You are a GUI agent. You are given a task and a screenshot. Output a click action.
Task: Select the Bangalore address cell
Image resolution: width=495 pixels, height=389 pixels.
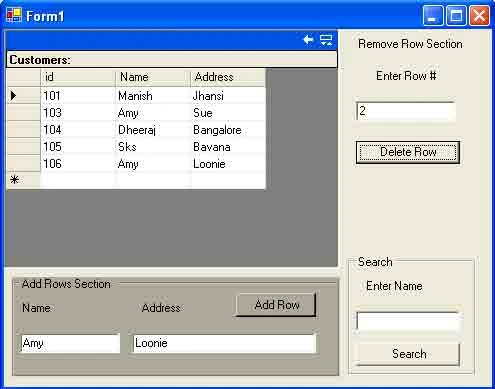[x=228, y=130]
